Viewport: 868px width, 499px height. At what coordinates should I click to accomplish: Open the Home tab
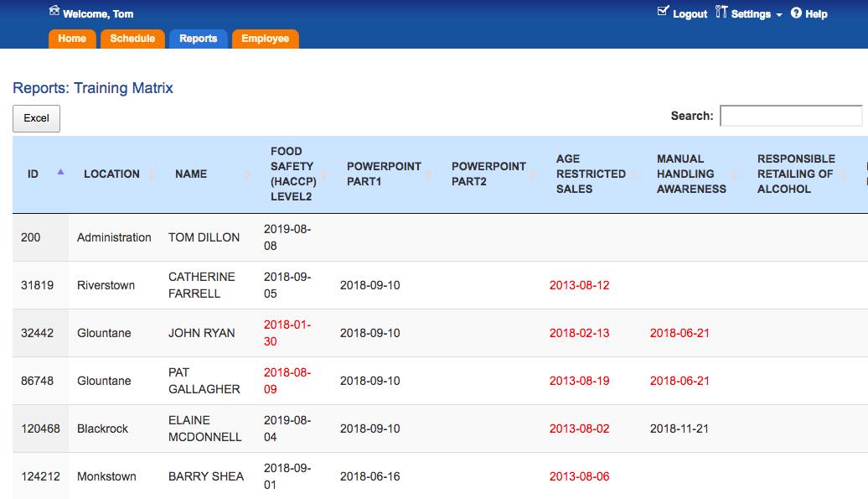pos(72,39)
